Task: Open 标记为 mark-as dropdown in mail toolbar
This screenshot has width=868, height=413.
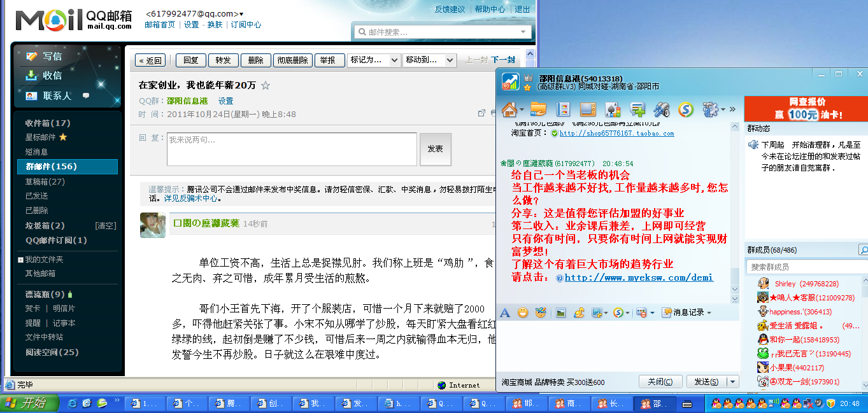Action: [374, 60]
